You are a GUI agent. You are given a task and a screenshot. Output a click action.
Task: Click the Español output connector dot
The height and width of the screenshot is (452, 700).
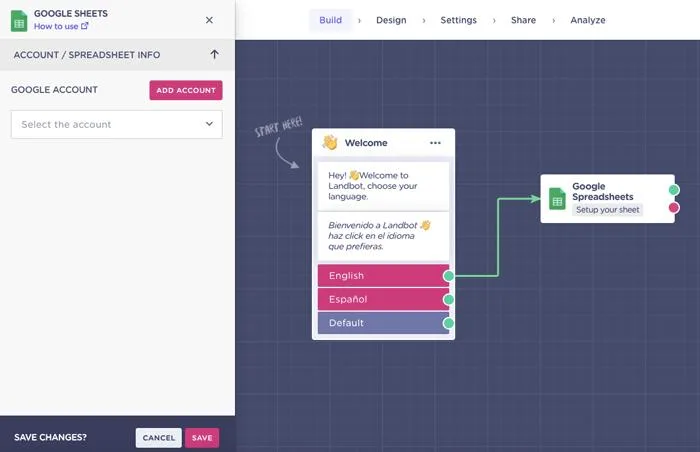pos(449,299)
